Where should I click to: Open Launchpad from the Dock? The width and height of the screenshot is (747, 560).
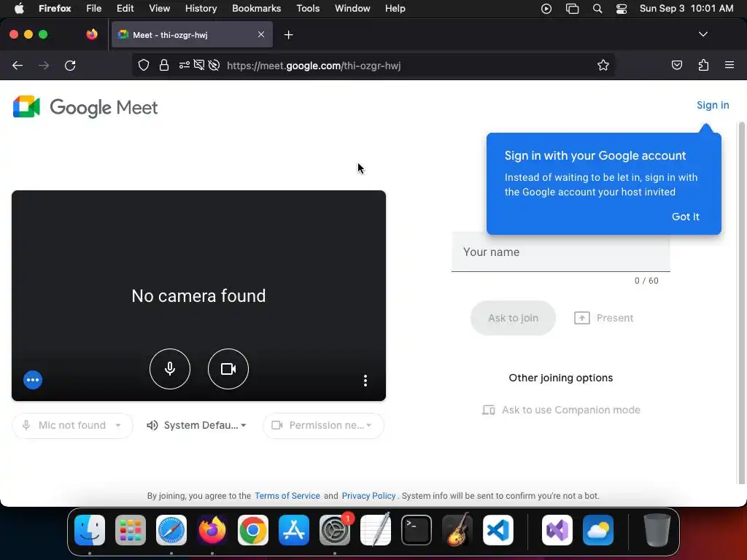click(x=131, y=530)
